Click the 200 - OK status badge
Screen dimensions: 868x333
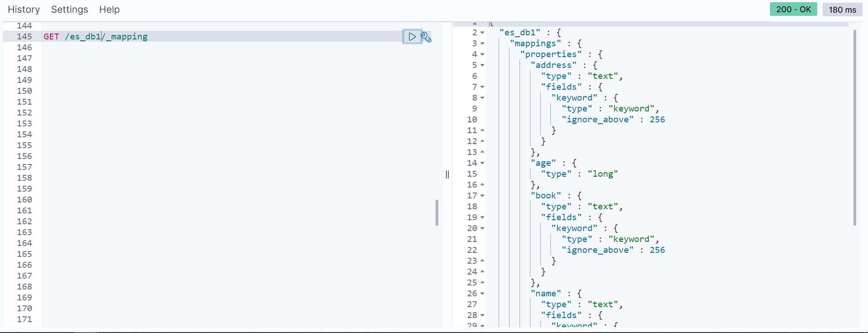click(x=793, y=9)
